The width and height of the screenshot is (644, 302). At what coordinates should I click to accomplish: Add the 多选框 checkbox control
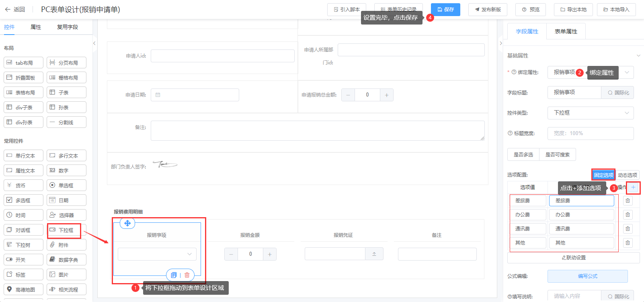23,200
